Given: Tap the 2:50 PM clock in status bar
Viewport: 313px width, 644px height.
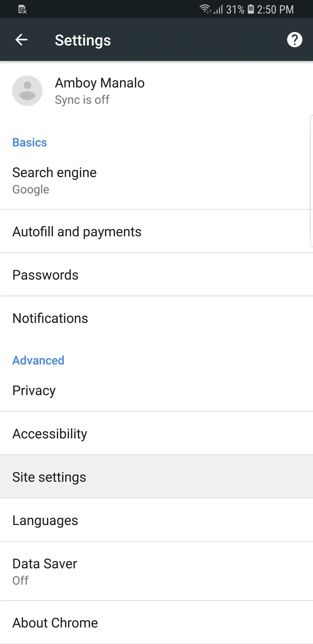Looking at the screenshot, I should tap(275, 10).
